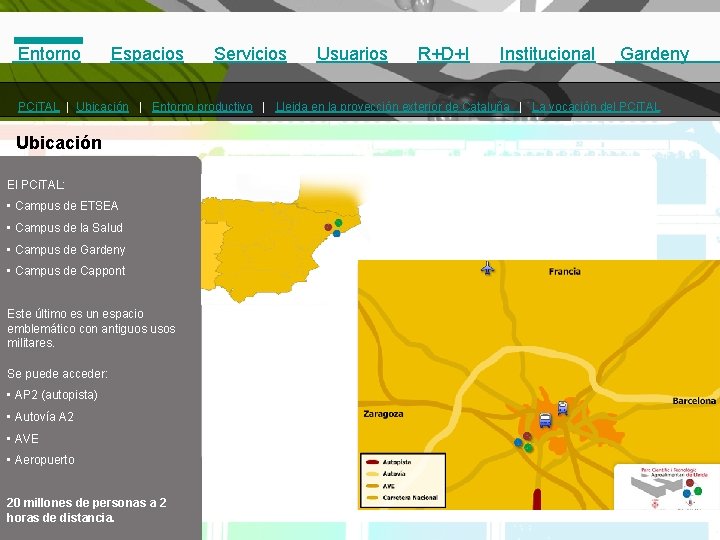Click the blue dot on the Lleida city map
This screenshot has width=720, height=540.
[x=518, y=443]
